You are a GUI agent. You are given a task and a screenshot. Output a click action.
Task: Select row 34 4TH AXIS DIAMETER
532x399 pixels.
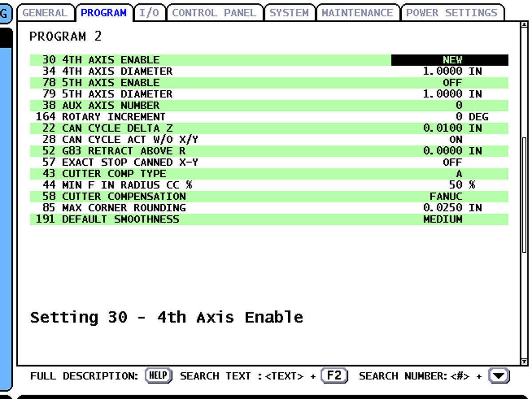[269, 71]
